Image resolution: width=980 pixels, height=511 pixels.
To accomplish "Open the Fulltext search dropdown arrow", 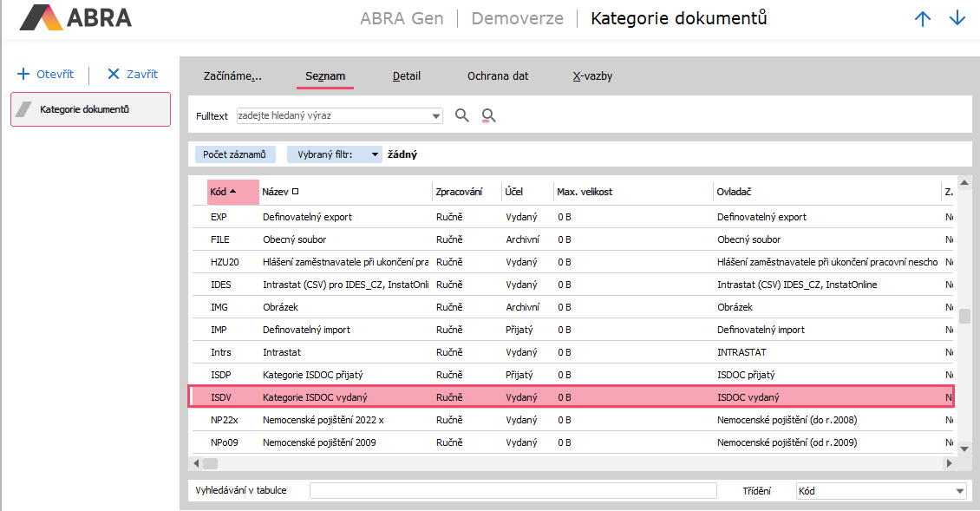I will [435, 115].
